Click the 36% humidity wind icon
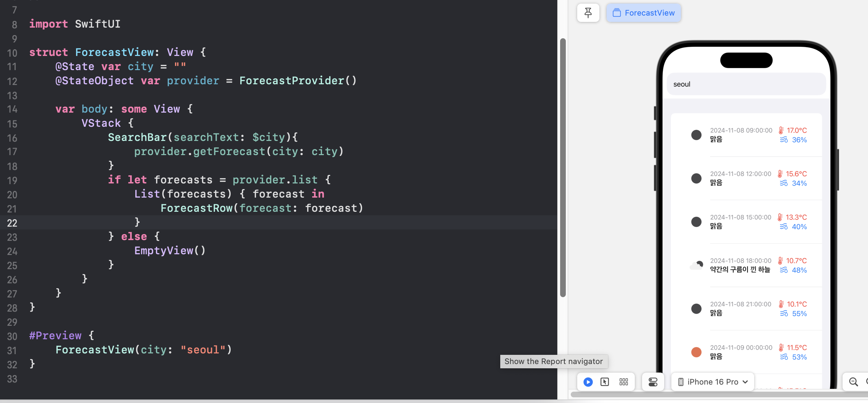The image size is (868, 403). pos(784,140)
